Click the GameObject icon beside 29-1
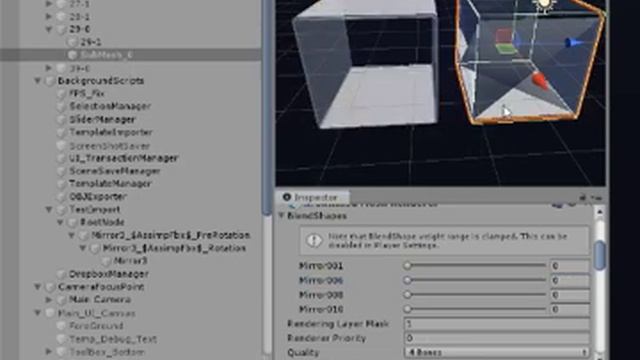Screen dimensions: 640x360 click(x=72, y=42)
